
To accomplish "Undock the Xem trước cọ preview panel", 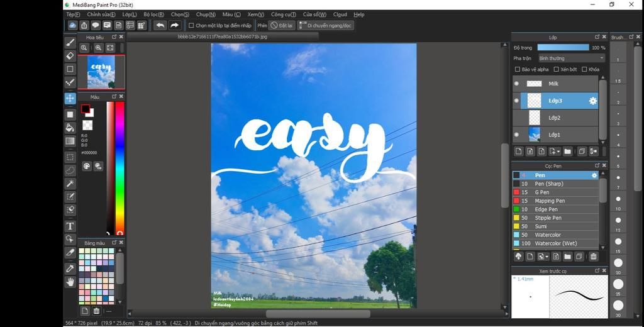I will click(597, 271).
